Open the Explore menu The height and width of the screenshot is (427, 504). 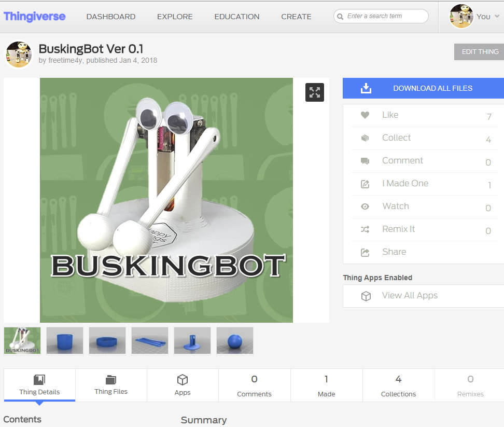175,17
